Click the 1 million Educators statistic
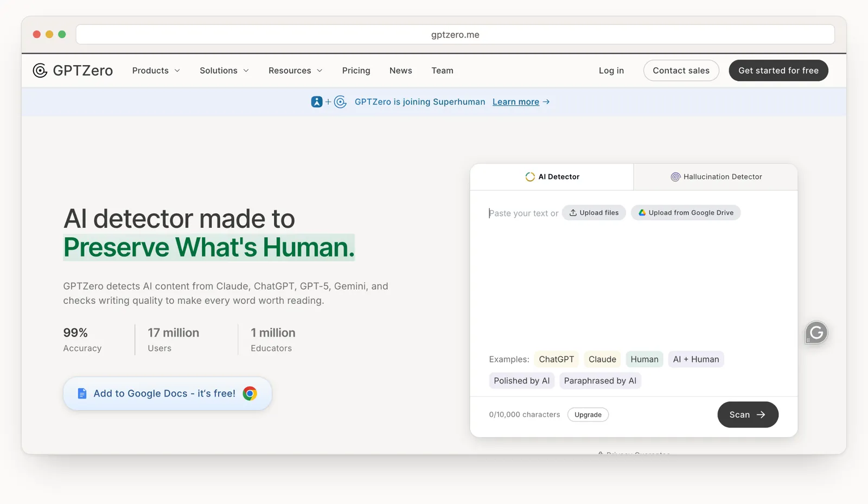This screenshot has width=868, height=504. click(273, 340)
